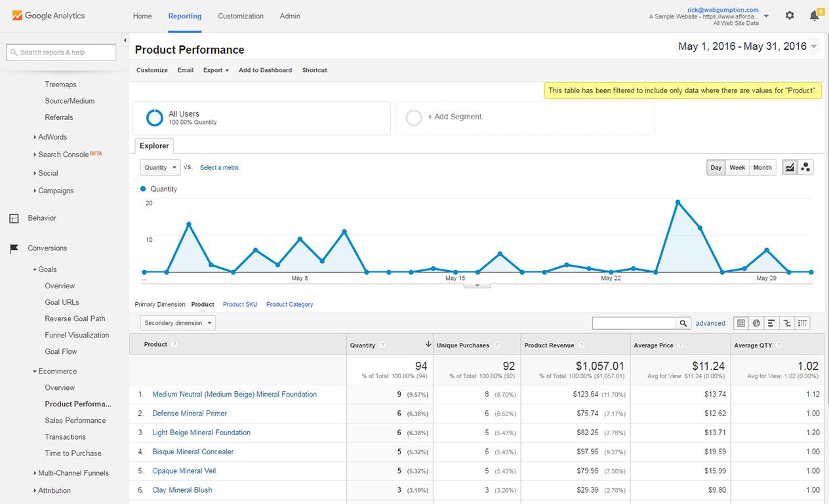Switch table to pivot view
This screenshot has width=829, height=504.
(x=803, y=323)
